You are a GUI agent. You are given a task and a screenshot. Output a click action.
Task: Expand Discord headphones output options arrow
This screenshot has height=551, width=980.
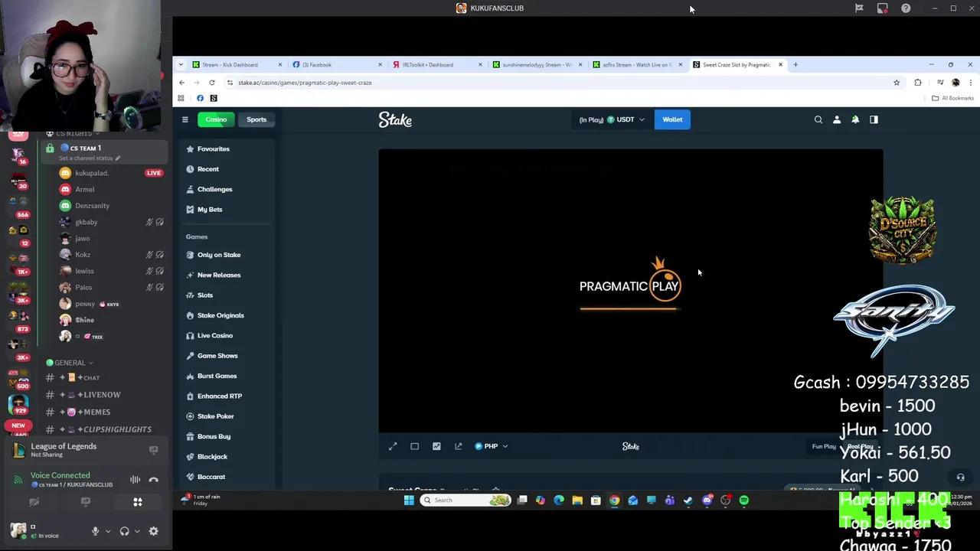[137, 531]
